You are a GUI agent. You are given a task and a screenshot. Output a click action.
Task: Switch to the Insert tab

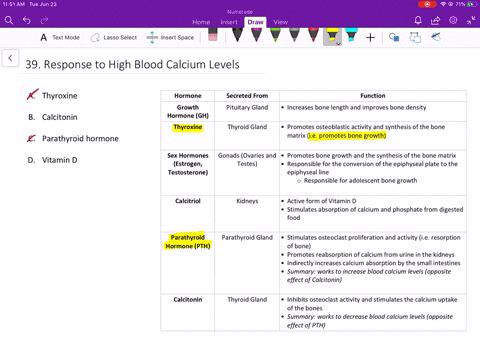tap(229, 22)
